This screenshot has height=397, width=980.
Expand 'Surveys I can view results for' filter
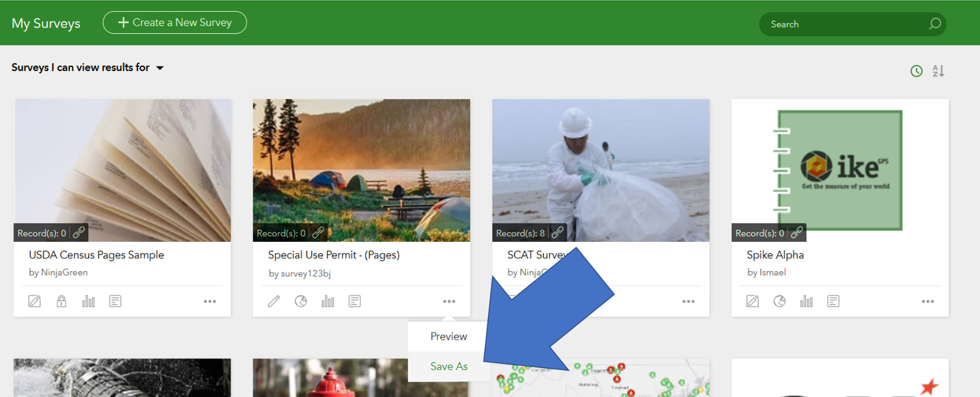160,68
